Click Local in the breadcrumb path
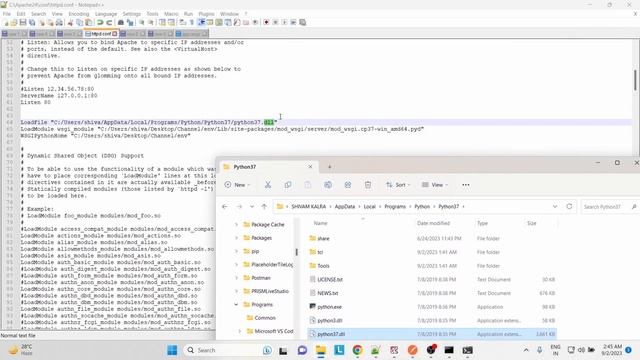Viewport: 640px width, 360px height. click(369, 207)
